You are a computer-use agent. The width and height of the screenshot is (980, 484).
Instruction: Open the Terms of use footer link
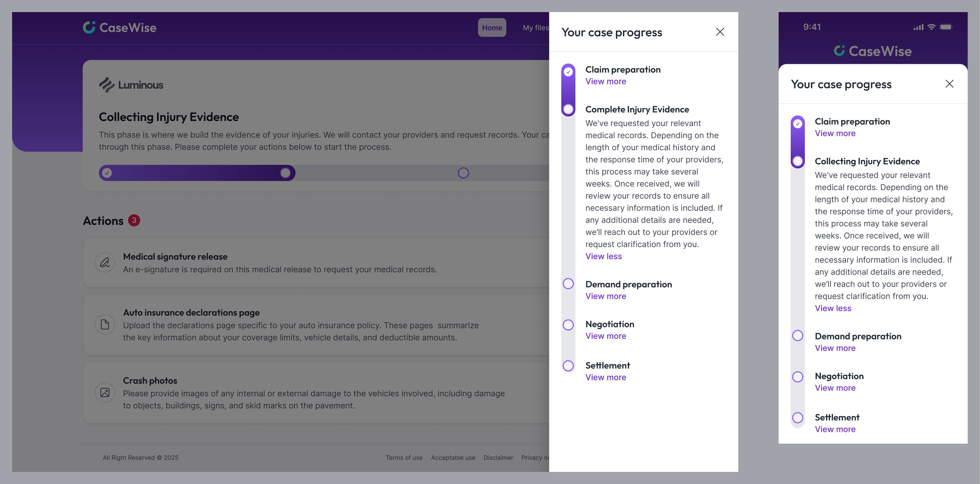(404, 457)
